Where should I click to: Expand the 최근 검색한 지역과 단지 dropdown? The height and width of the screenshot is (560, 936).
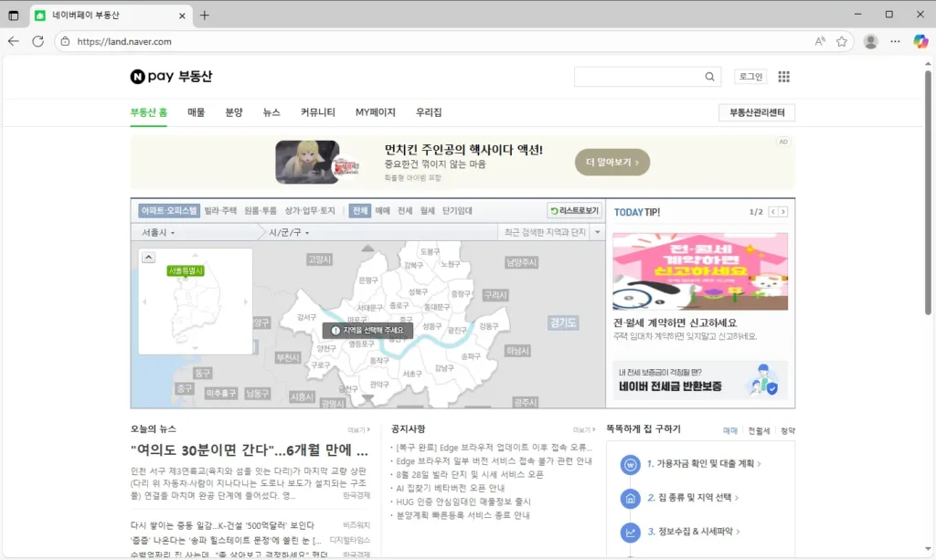(596, 231)
